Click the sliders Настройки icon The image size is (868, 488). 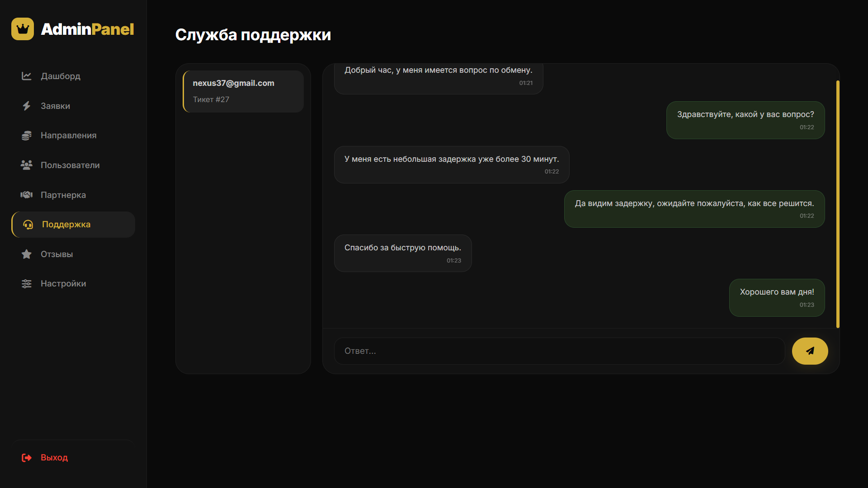(x=27, y=284)
